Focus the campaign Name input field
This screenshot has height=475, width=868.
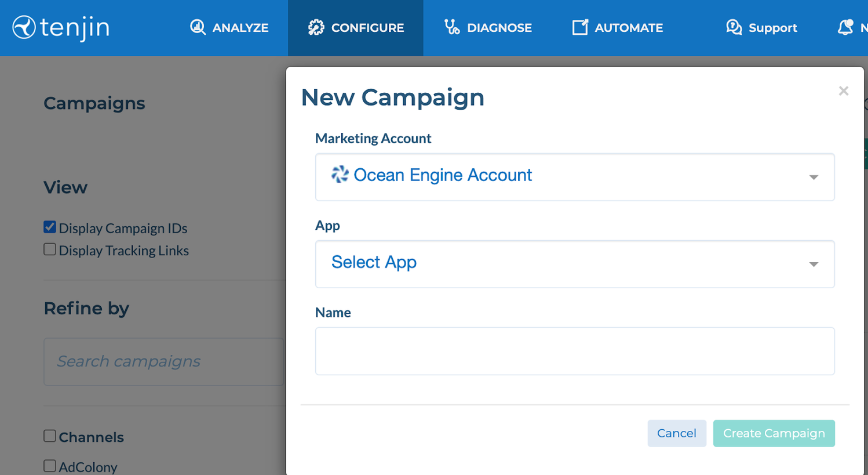pos(575,351)
